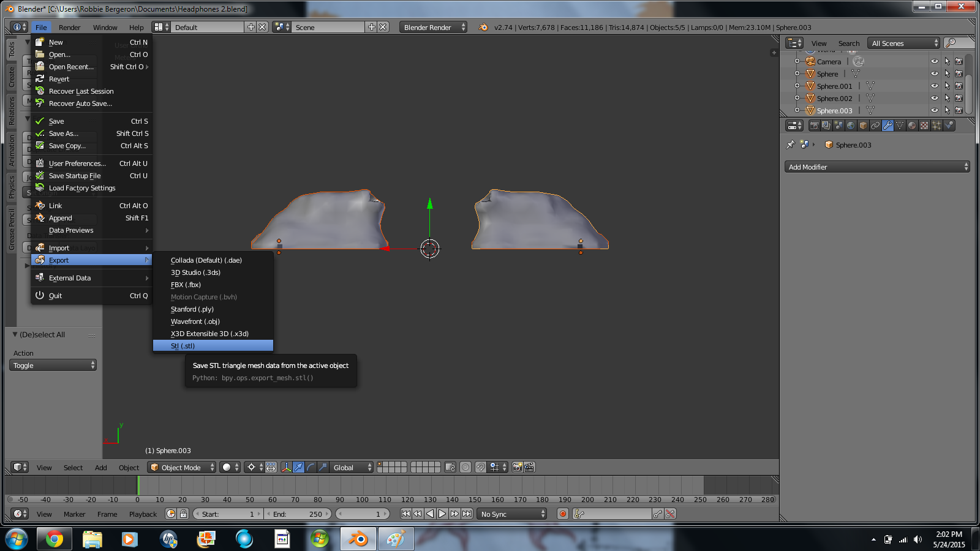The height and width of the screenshot is (551, 980).
Task: Toggle Sphere.001 selectability arrow icon
Action: pyautogui.click(x=947, y=86)
